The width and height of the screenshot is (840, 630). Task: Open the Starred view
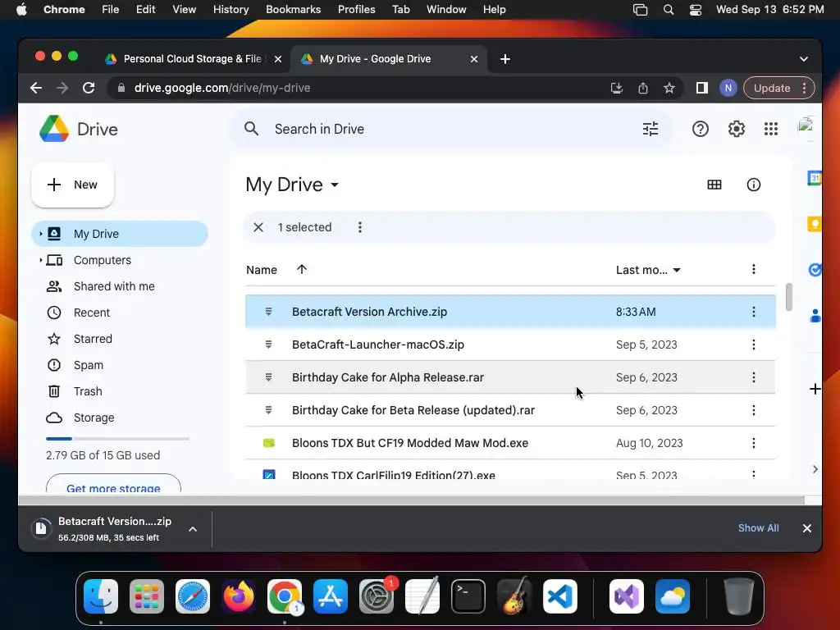point(93,339)
